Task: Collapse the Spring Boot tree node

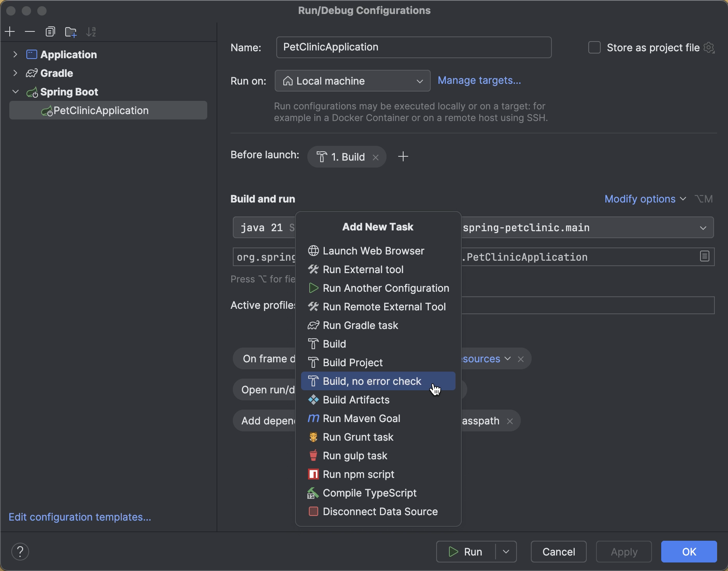Action: (16, 92)
